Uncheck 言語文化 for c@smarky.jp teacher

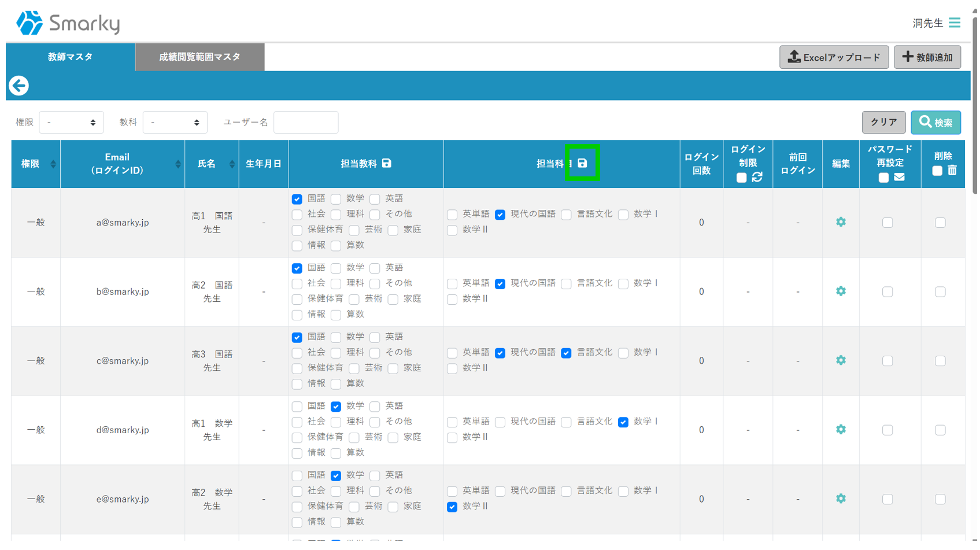(x=566, y=353)
